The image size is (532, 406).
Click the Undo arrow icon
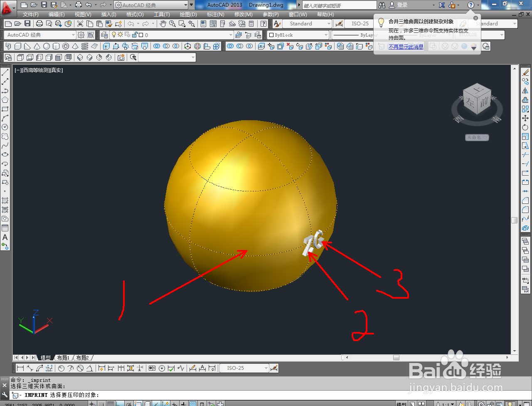pyautogui.click(x=131, y=24)
